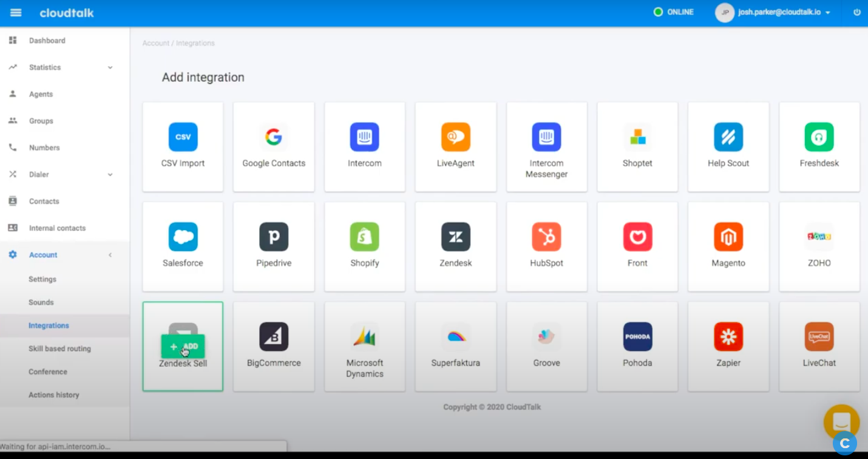Expand the Statistics menu chevron
This screenshot has width=868, height=459.
pos(110,67)
